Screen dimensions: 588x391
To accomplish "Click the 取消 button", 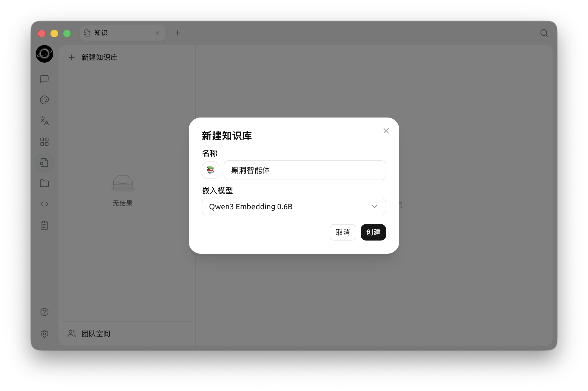I will [x=343, y=232].
